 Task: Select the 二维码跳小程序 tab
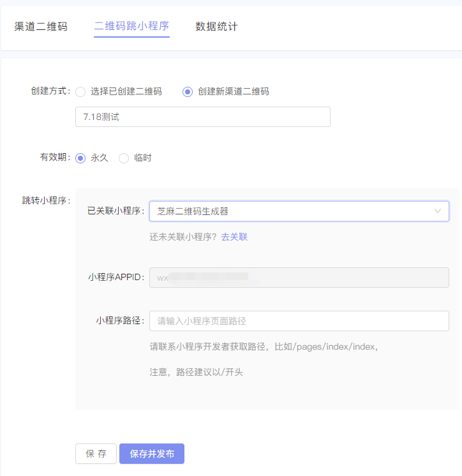[131, 26]
